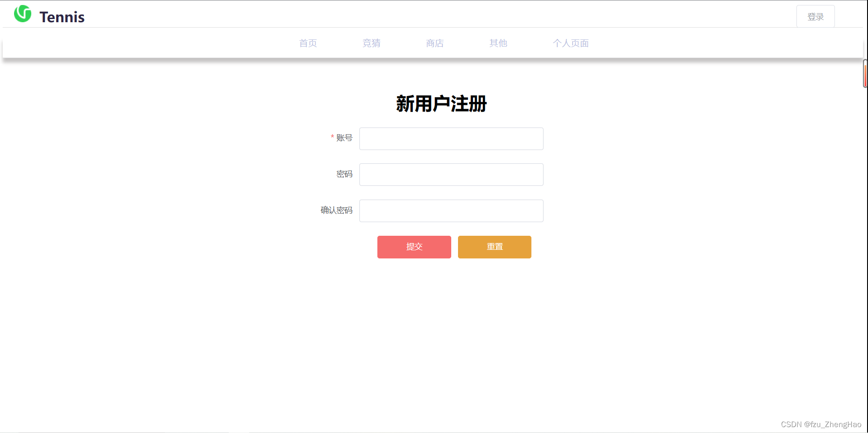Click inside the 确认密码 confirm password field
Viewport: 868px width, 433px height.
point(451,210)
